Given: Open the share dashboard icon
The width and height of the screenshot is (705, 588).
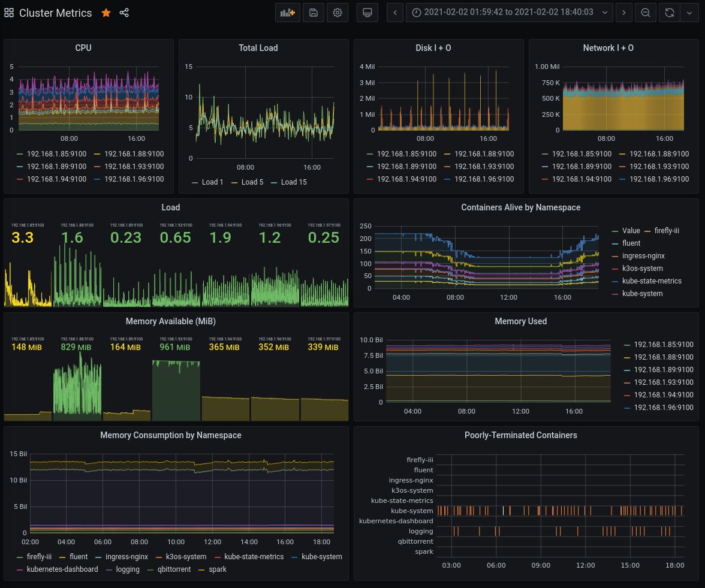Looking at the screenshot, I should point(124,13).
